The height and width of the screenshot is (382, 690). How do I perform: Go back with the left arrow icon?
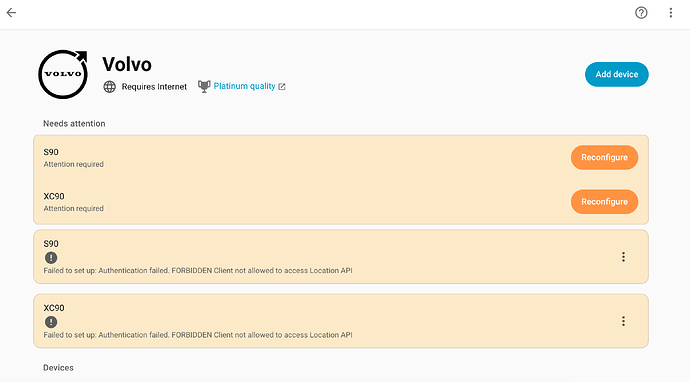click(x=11, y=13)
